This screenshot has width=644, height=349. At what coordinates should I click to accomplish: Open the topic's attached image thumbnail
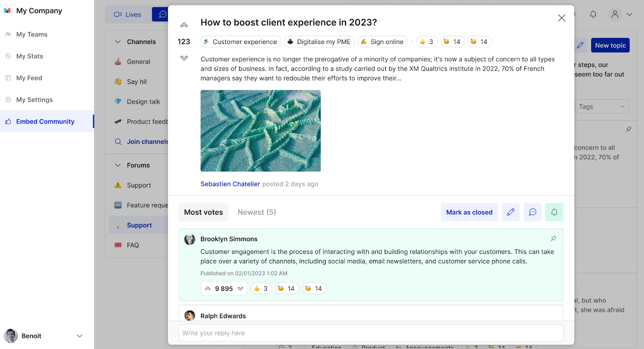(260, 131)
